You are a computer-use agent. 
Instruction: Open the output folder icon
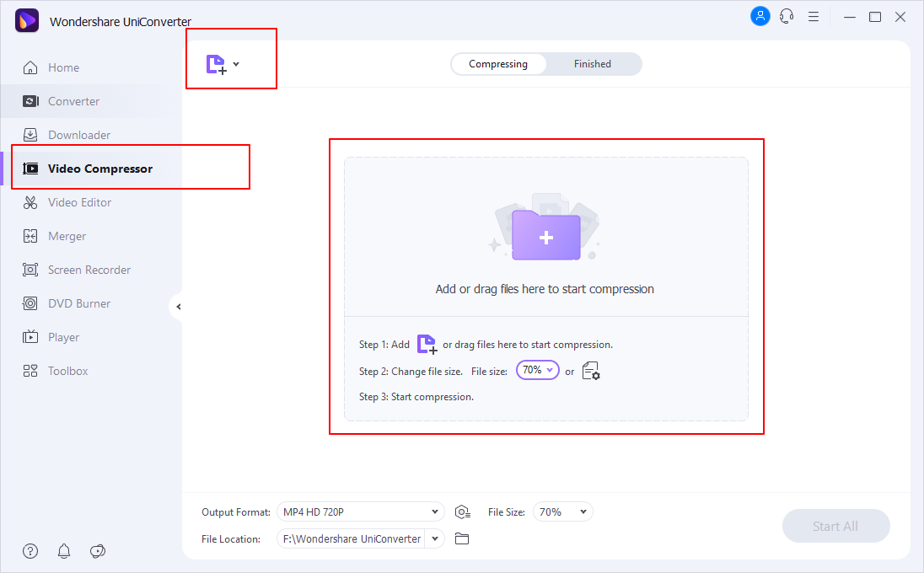tap(462, 538)
